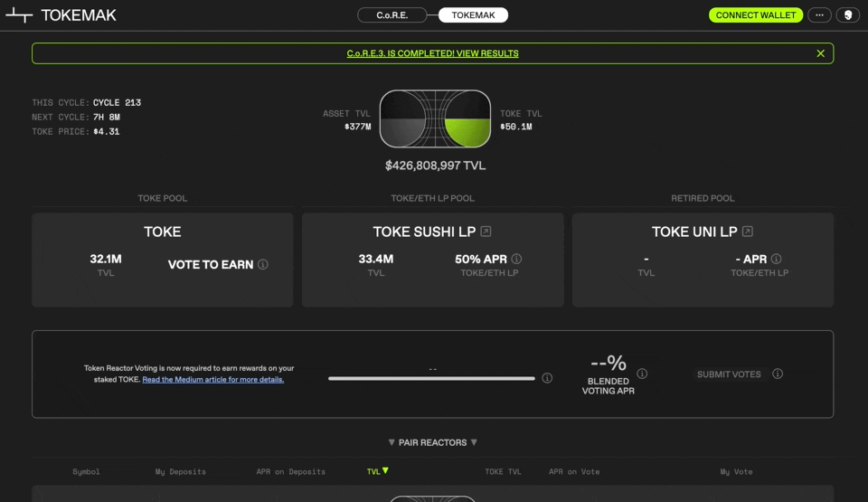This screenshot has width=868, height=502.
Task: Open TOKE SUSHI LP external link icon
Action: (486, 231)
